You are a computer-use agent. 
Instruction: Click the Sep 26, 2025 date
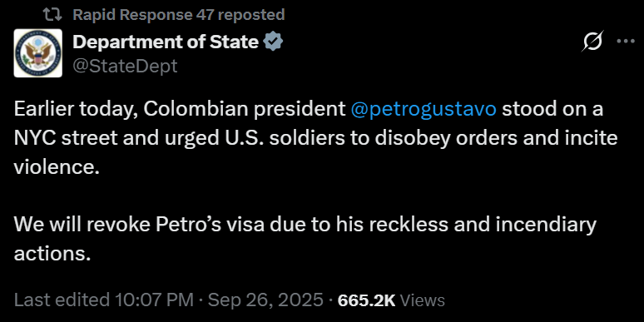click(x=265, y=300)
